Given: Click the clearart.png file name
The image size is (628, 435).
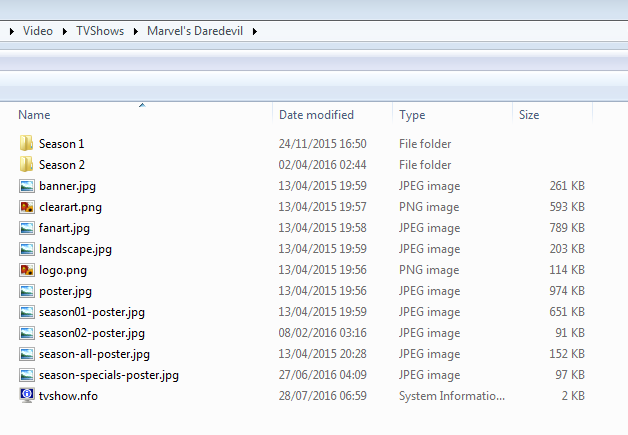Looking at the screenshot, I should 70,207.
